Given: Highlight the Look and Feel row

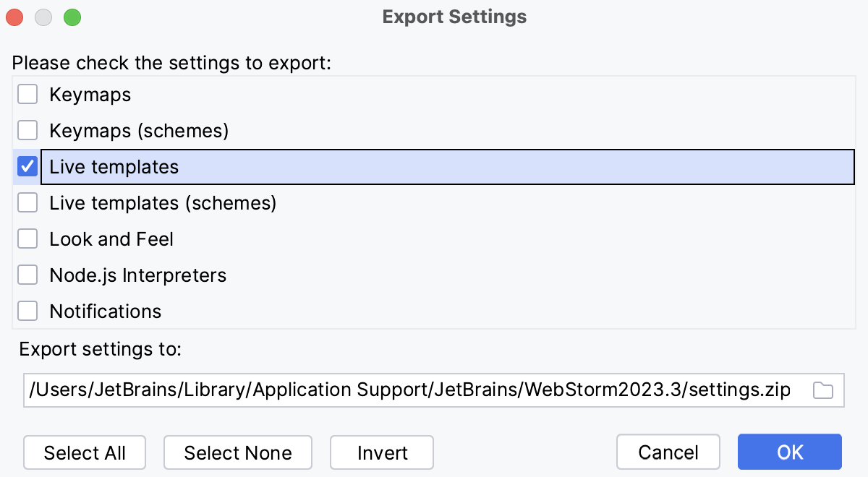Looking at the screenshot, I should [x=111, y=239].
